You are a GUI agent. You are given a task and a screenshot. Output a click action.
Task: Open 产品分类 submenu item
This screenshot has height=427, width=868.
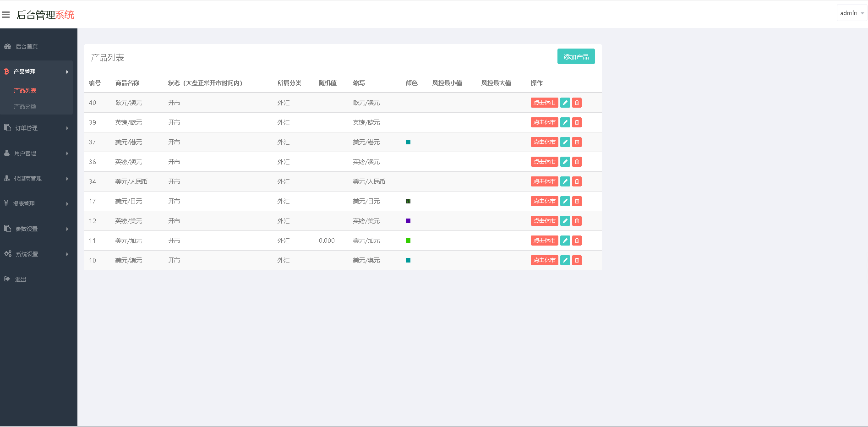pos(25,107)
